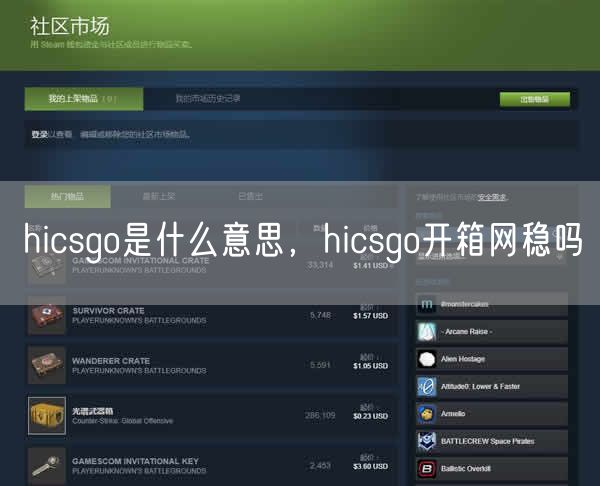This screenshot has height=486, width=600.
Task: Click quantity 286,109 in 光谱武器箱 row
Action: click(320, 416)
